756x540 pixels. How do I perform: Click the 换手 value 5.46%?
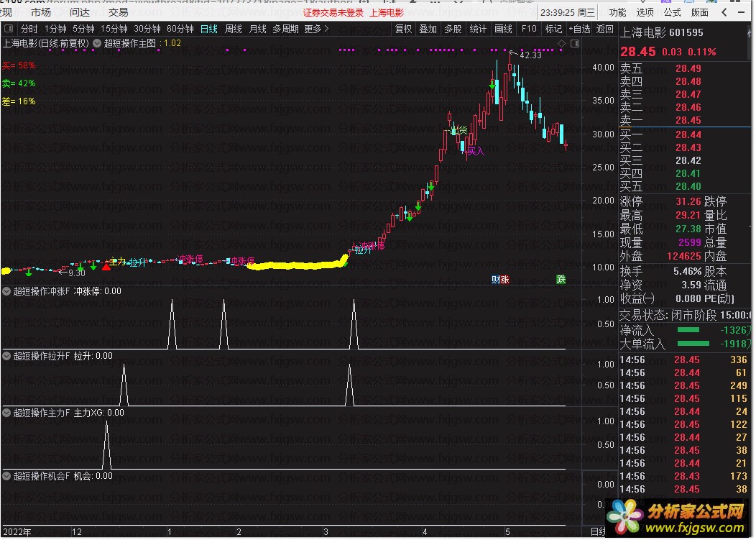(687, 272)
